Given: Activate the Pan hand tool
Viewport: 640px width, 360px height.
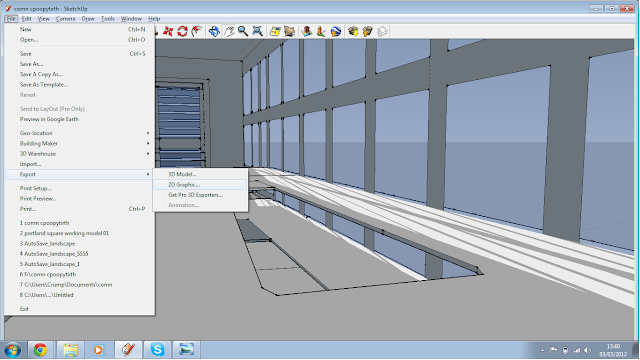Looking at the screenshot, I should tap(229, 31).
